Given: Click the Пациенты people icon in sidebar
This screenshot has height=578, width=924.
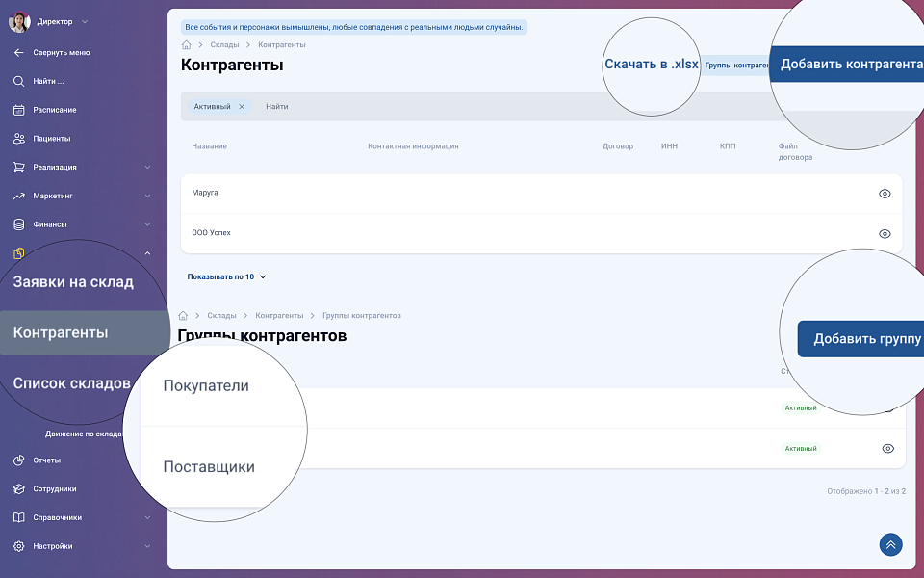Looking at the screenshot, I should click(18, 139).
